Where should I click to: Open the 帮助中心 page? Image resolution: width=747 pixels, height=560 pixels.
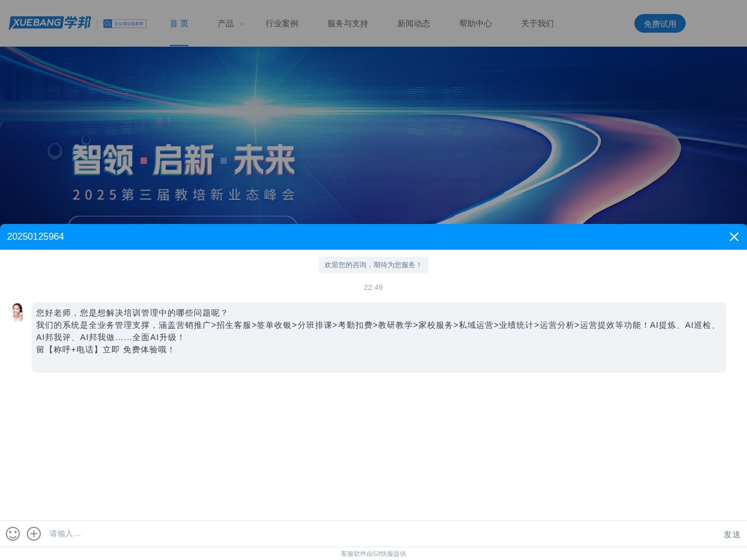[x=475, y=24]
